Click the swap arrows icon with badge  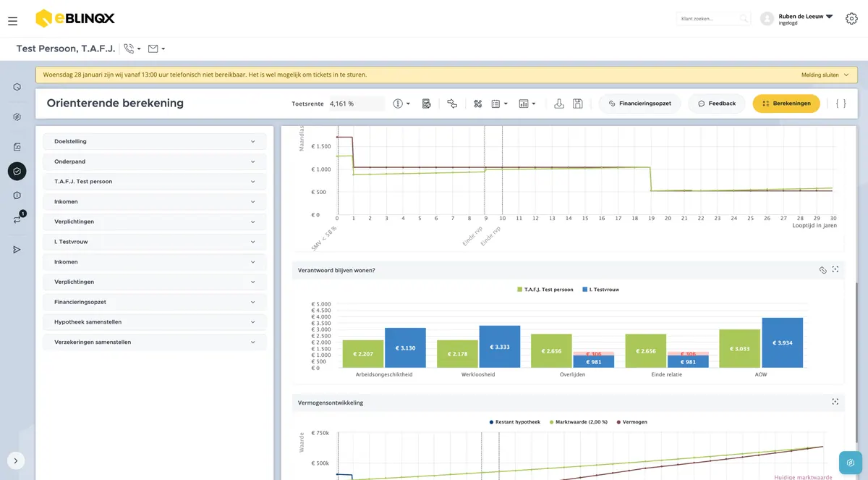(17, 219)
